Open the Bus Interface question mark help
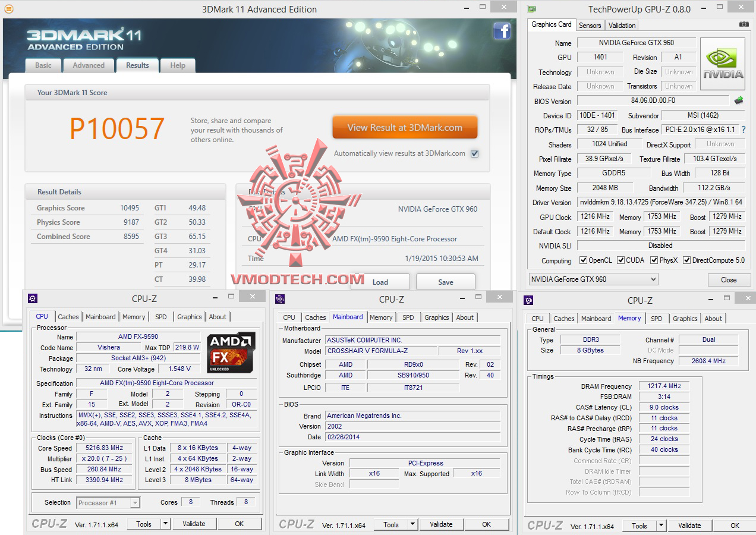Viewport: 756px width, 535px height. [x=743, y=130]
